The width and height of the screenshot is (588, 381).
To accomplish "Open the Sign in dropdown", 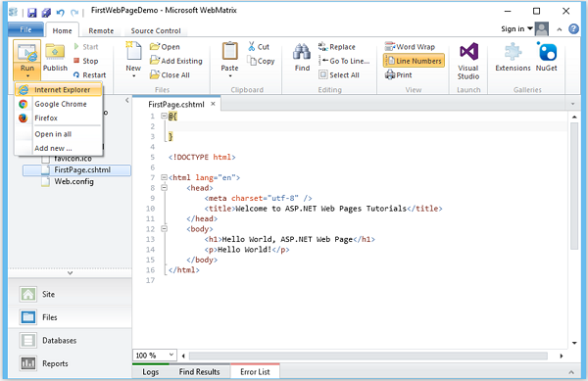I will [516, 28].
